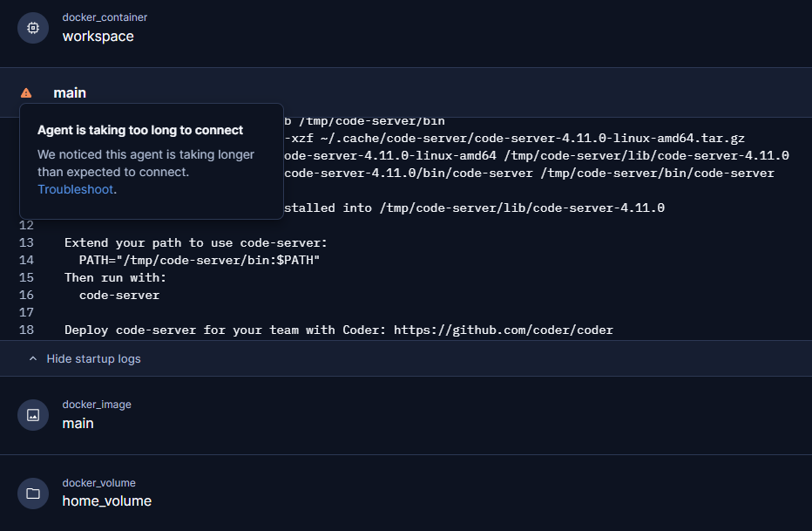Click the docker_container chip icon

(x=33, y=28)
